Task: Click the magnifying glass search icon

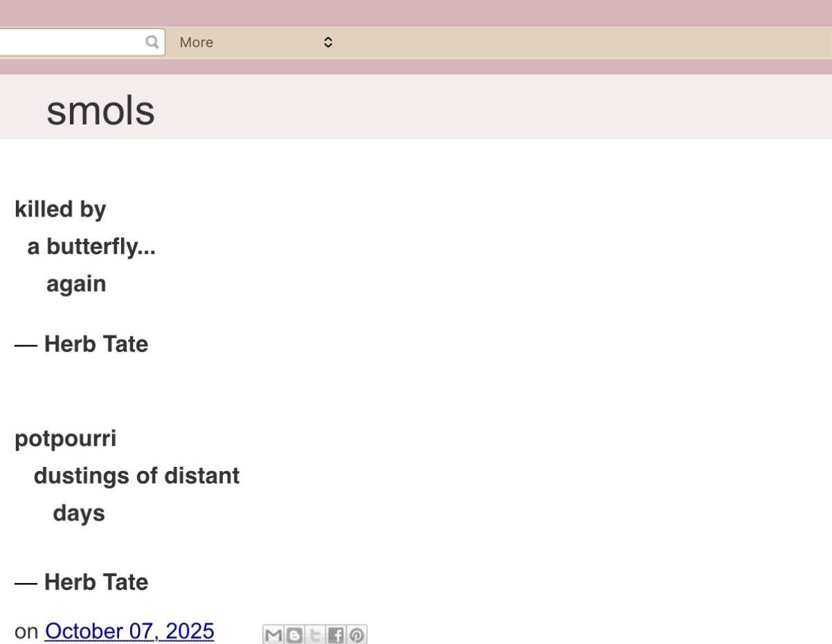Action: point(152,42)
